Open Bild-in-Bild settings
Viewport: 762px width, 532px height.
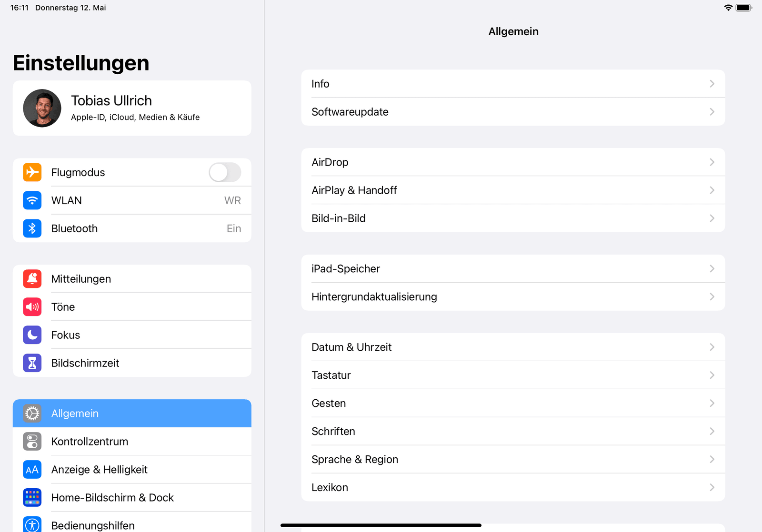(x=513, y=218)
